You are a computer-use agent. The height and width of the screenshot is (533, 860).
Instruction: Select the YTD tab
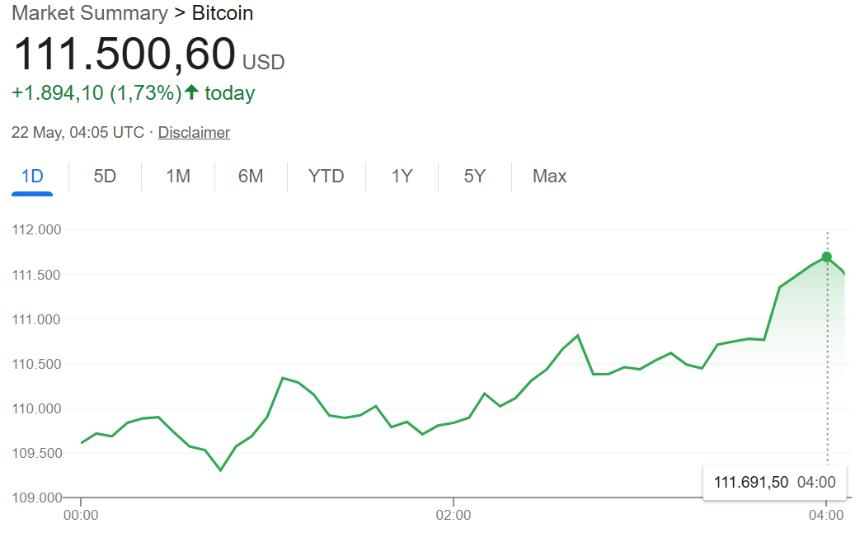326,176
